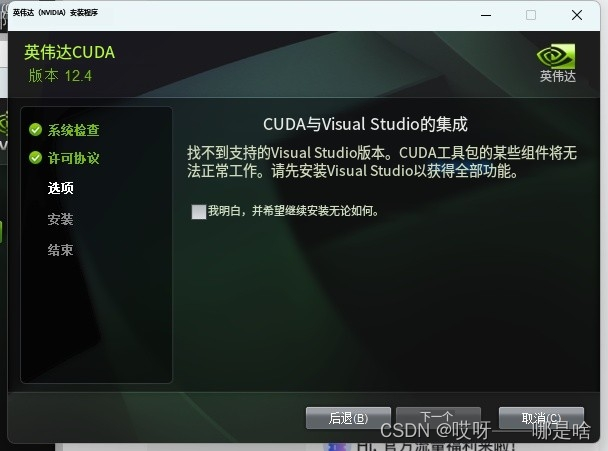This screenshot has height=451, width=608.
Task: Click the CUDA与Visual Studio的集成 title
Action: (365, 124)
